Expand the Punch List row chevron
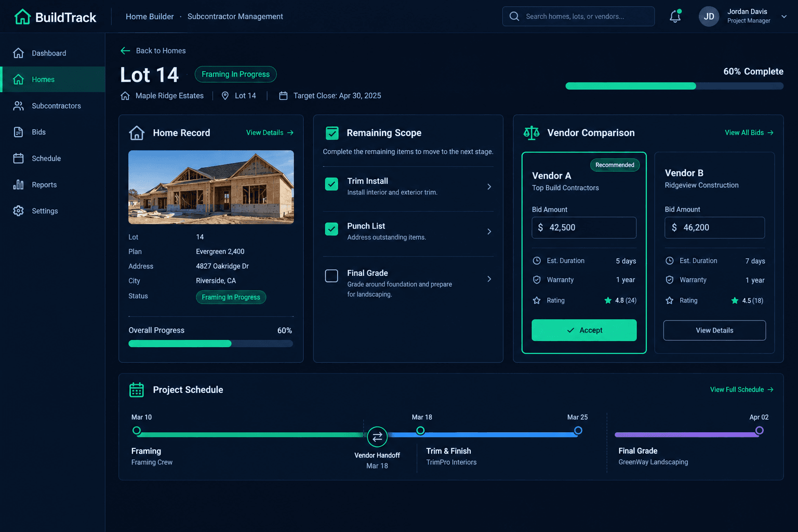This screenshot has height=532, width=798. 489,232
